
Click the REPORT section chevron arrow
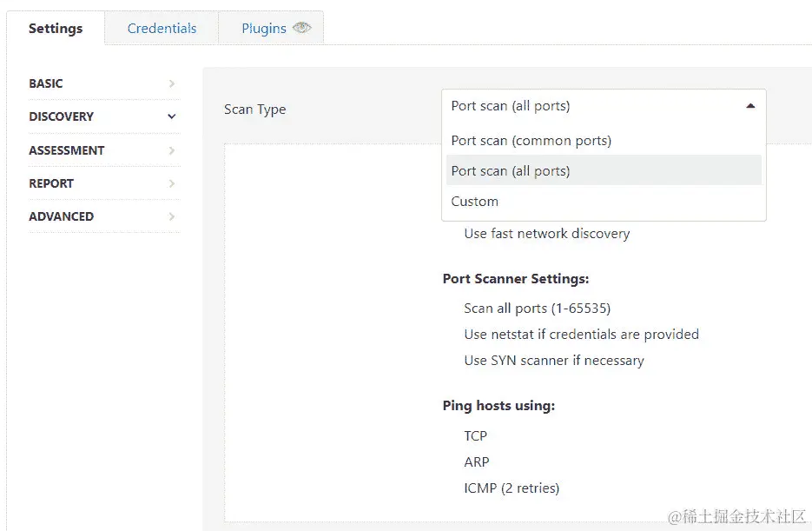click(172, 183)
